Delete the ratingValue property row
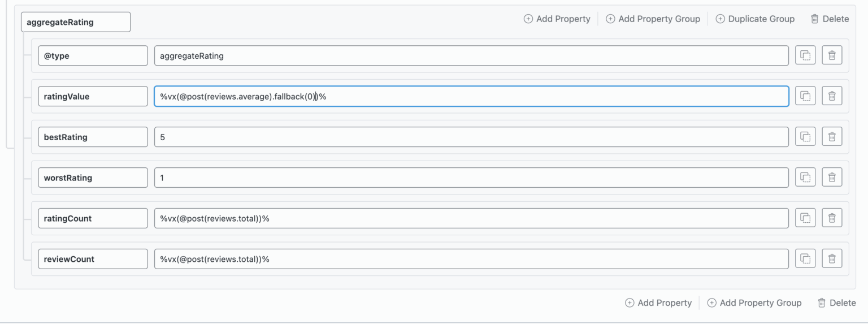The height and width of the screenshot is (324, 868). [x=832, y=96]
